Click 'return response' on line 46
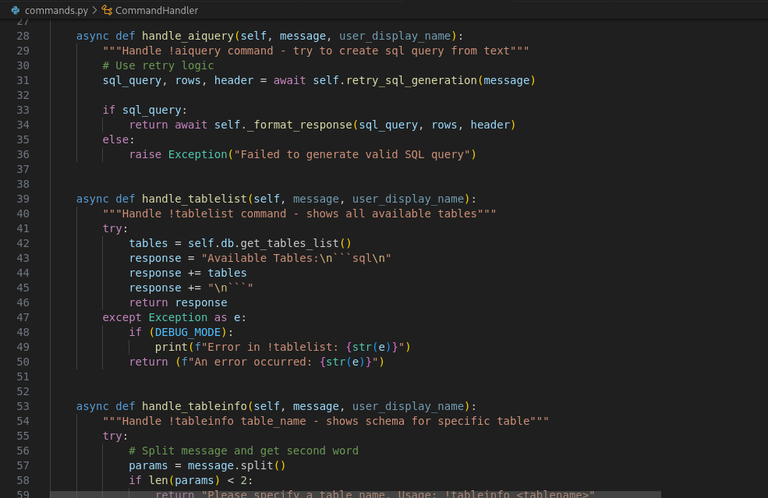 click(178, 303)
